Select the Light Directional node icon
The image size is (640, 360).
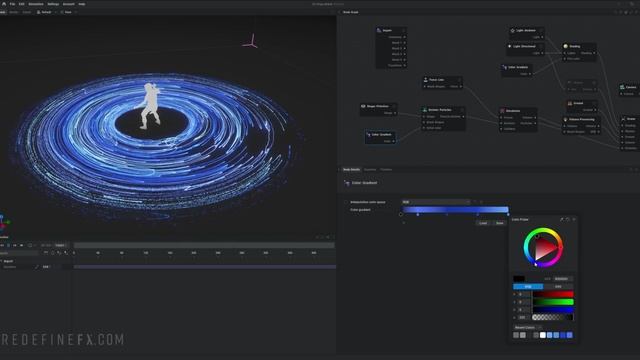click(509, 46)
